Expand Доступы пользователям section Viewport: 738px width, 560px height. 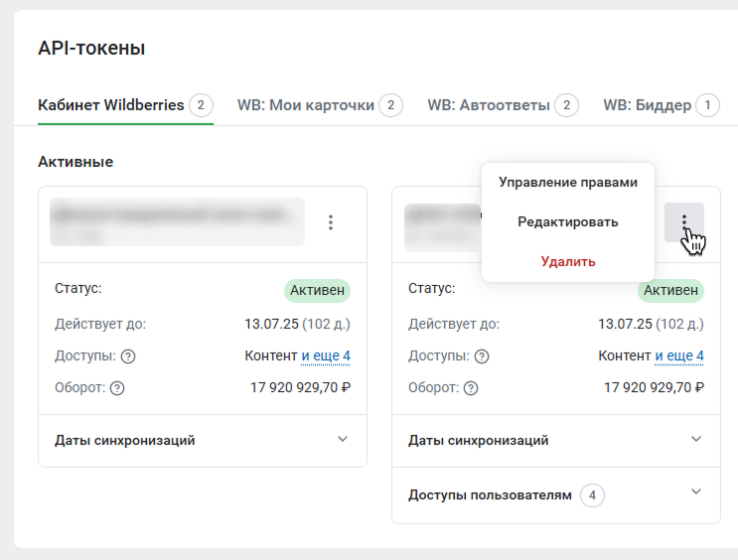[556, 495]
